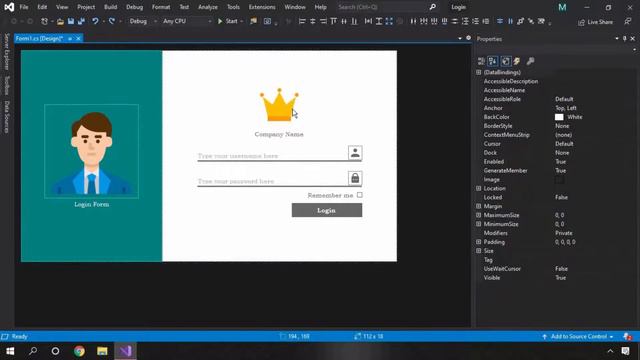Click the Align Tops layout icon
Image resolution: width=640 pixels, height=360 pixels.
(x=333, y=21)
